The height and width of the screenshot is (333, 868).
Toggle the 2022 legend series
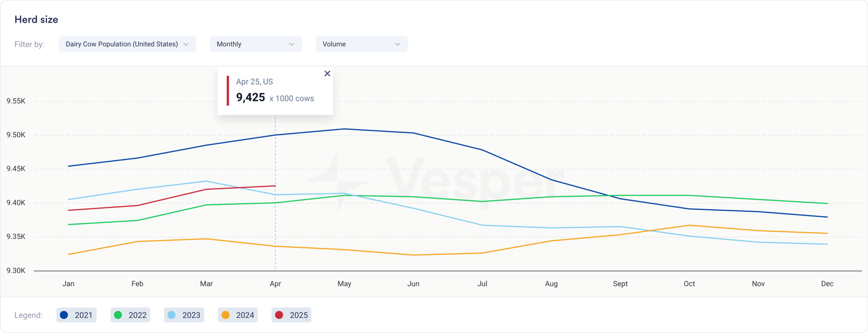point(130,315)
